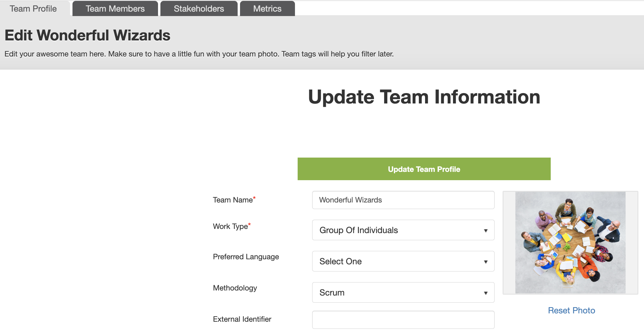
Task: Click the green Update Team Profile button
Action: click(424, 169)
